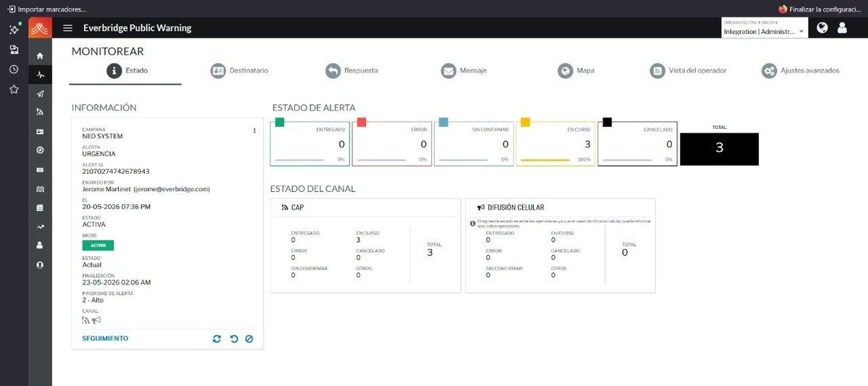The width and height of the screenshot is (868, 386).
Task: Switch to the Estado tab
Action: click(126, 70)
